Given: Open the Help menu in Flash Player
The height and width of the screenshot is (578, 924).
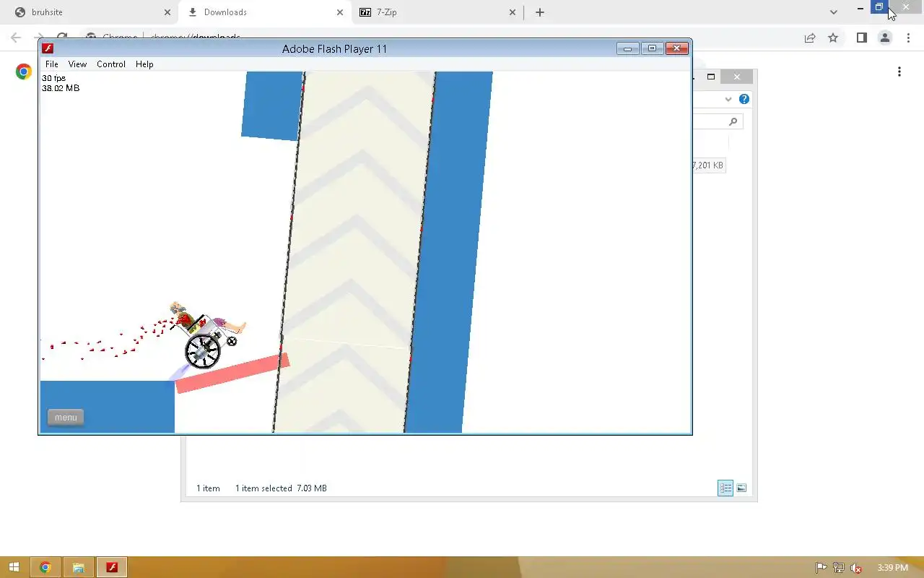Looking at the screenshot, I should (144, 64).
